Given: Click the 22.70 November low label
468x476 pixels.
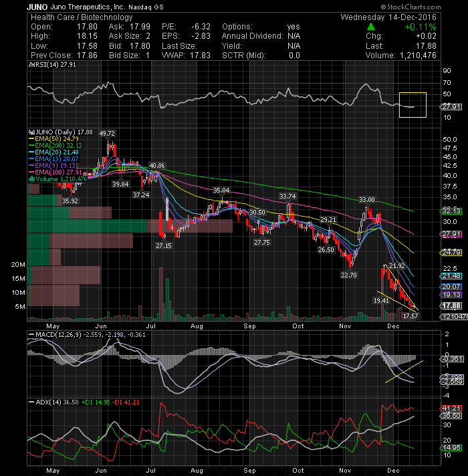Looking at the screenshot, I should tap(349, 275).
